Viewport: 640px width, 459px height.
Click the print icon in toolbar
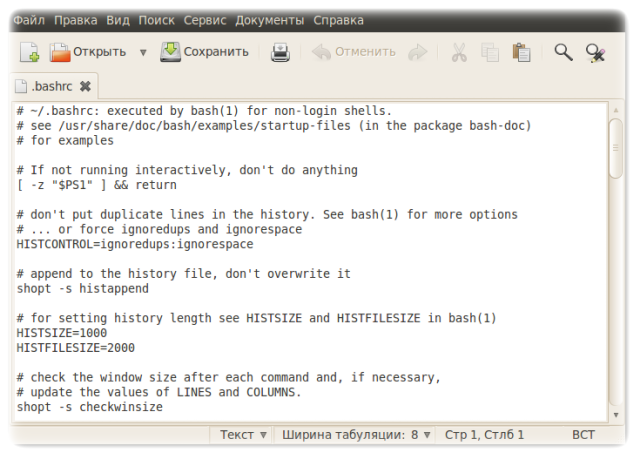[x=281, y=52]
